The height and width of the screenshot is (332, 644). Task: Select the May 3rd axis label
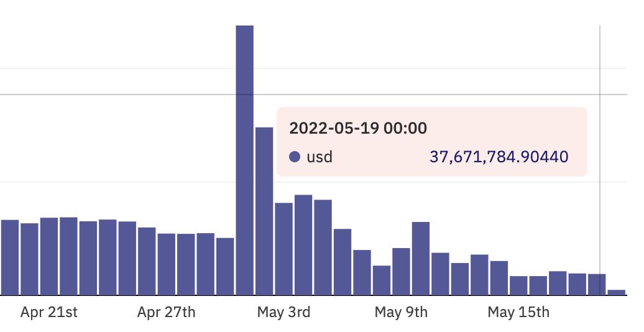point(283,312)
